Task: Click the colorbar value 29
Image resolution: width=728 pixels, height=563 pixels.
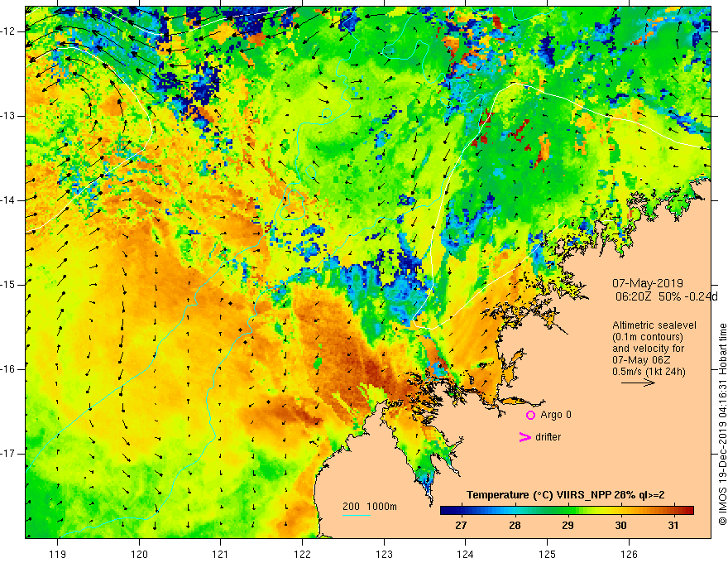Action: pyautogui.click(x=568, y=526)
